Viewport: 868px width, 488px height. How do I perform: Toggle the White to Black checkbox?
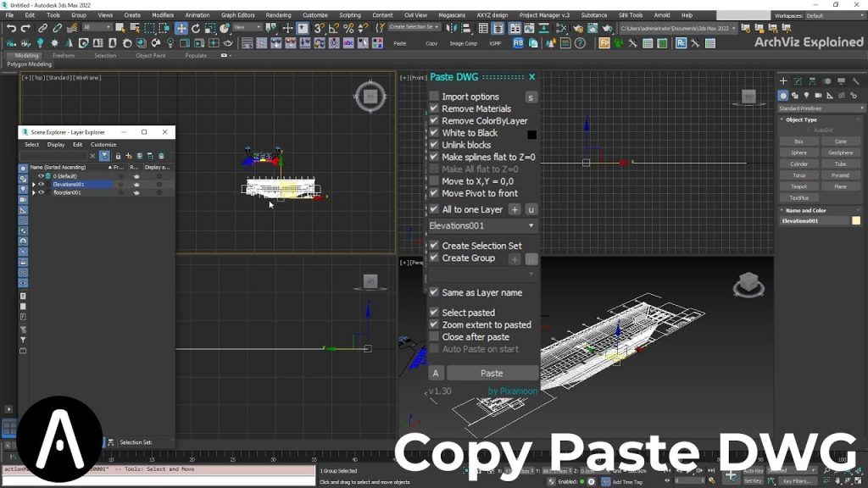point(434,133)
